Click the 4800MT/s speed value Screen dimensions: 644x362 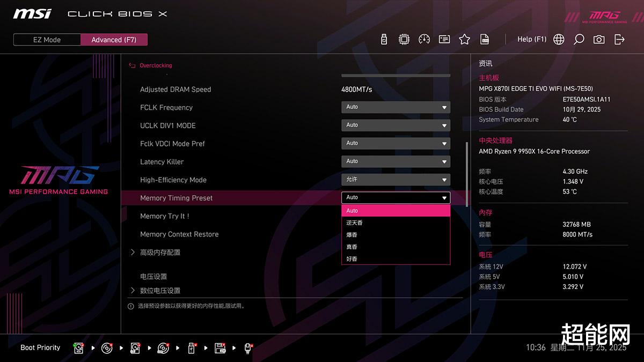357,90
